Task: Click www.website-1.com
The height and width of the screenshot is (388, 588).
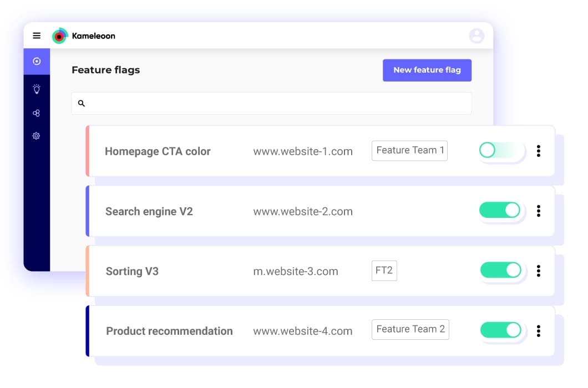Action: point(303,151)
